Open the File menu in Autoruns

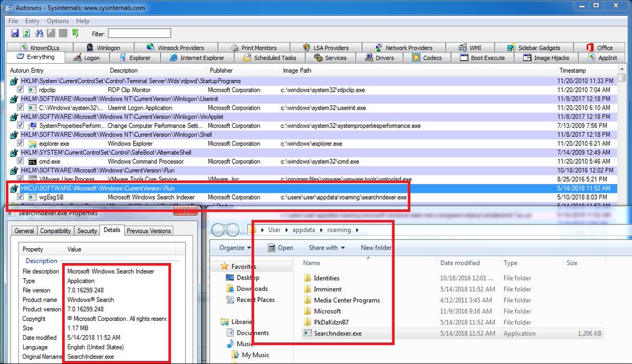pos(13,21)
